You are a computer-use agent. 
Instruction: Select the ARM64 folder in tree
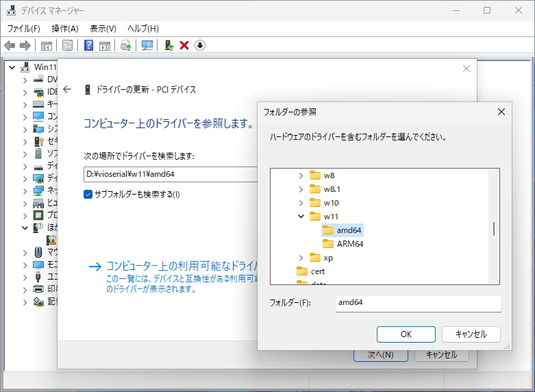click(x=343, y=244)
